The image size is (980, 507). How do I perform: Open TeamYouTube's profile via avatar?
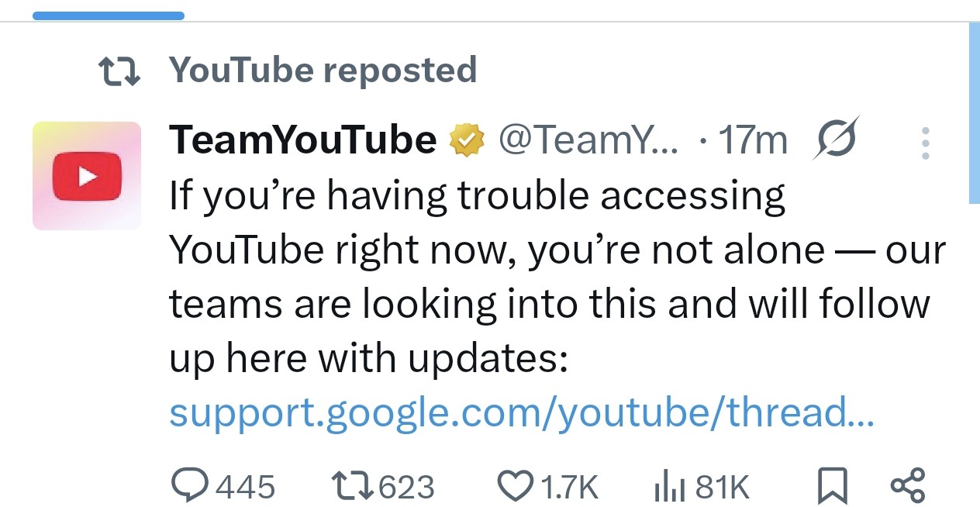pyautogui.click(x=86, y=175)
